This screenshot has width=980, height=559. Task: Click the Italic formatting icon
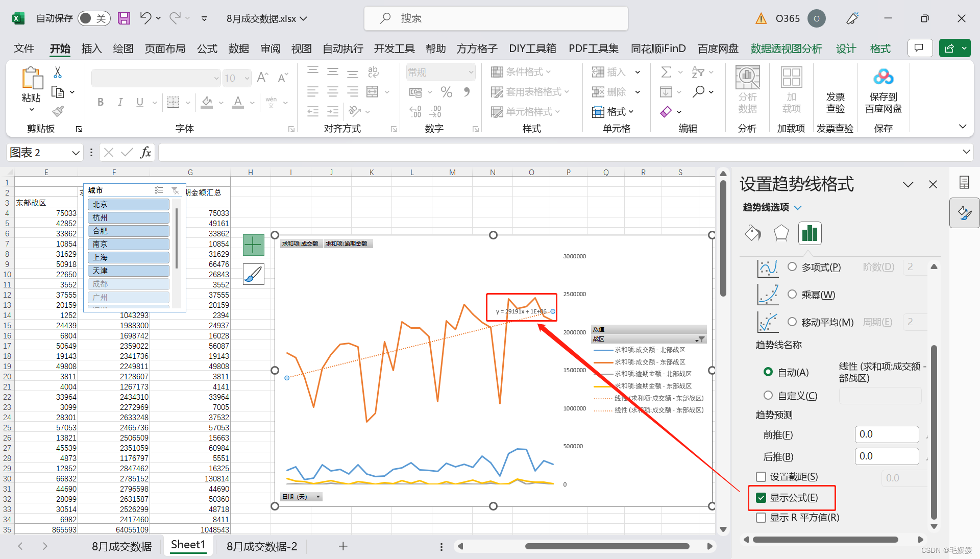120,102
